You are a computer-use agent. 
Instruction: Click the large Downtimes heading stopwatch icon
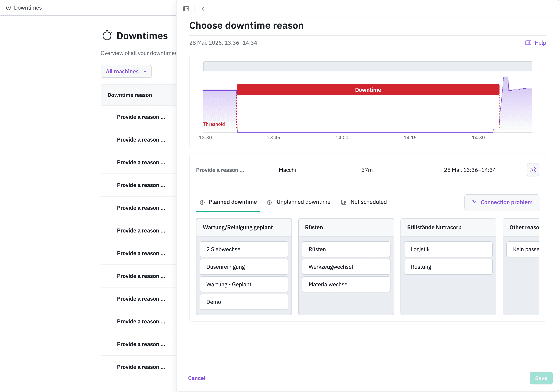click(x=107, y=35)
